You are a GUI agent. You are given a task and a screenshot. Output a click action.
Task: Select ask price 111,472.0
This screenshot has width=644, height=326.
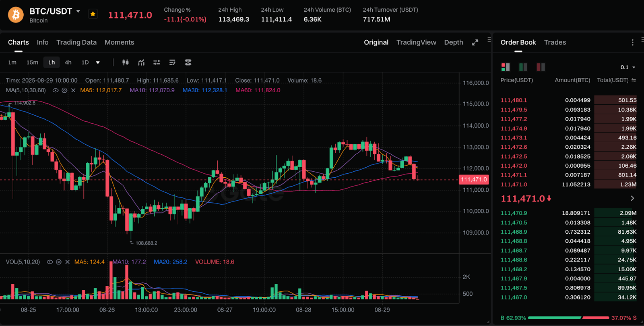pyautogui.click(x=514, y=166)
